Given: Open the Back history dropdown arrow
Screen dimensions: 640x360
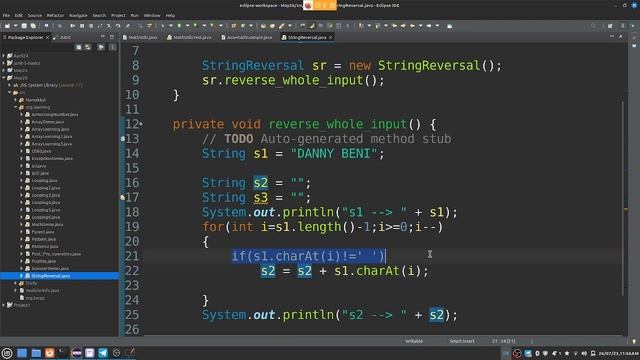Looking at the screenshot, I should click(x=420, y=26).
